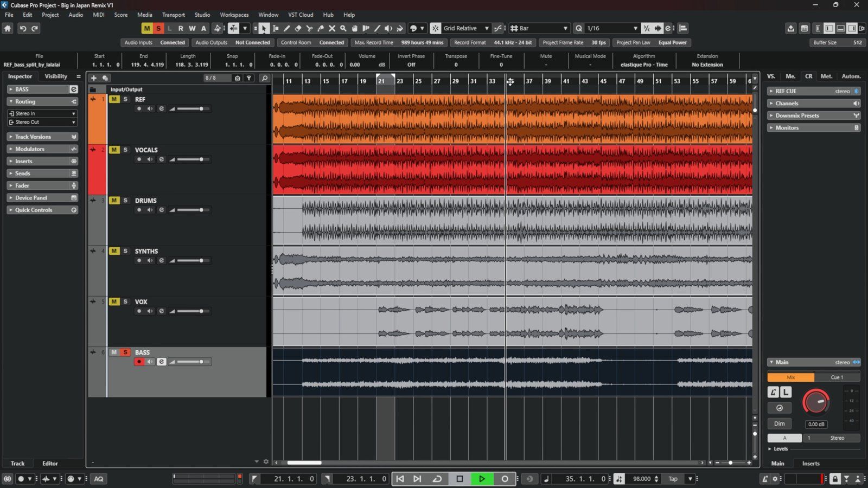Image resolution: width=868 pixels, height=488 pixels.
Task: Click the Stop transport button
Action: coord(459,479)
